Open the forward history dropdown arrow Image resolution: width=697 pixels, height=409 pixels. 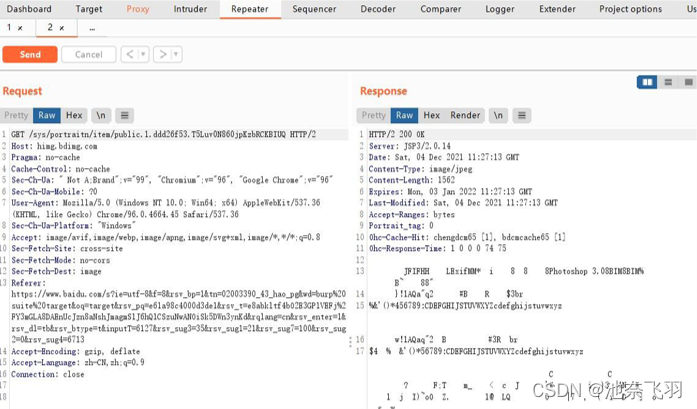tap(176, 54)
